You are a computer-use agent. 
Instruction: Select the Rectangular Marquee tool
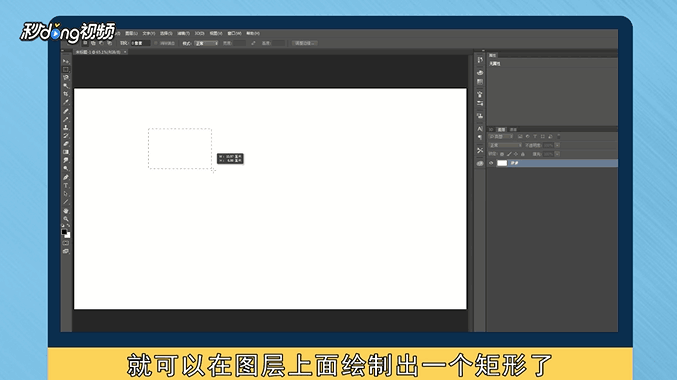(x=66, y=70)
